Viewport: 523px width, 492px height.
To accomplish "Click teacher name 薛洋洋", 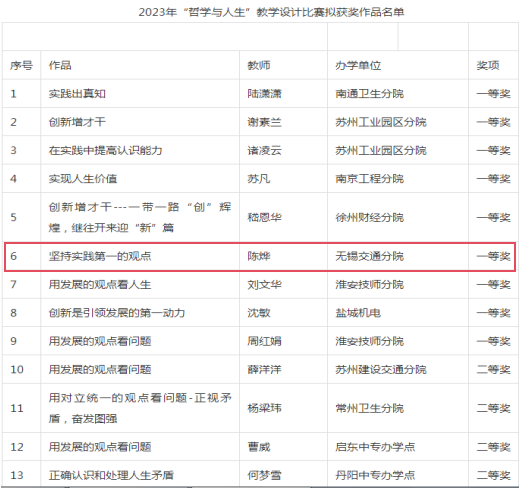I will point(265,370).
